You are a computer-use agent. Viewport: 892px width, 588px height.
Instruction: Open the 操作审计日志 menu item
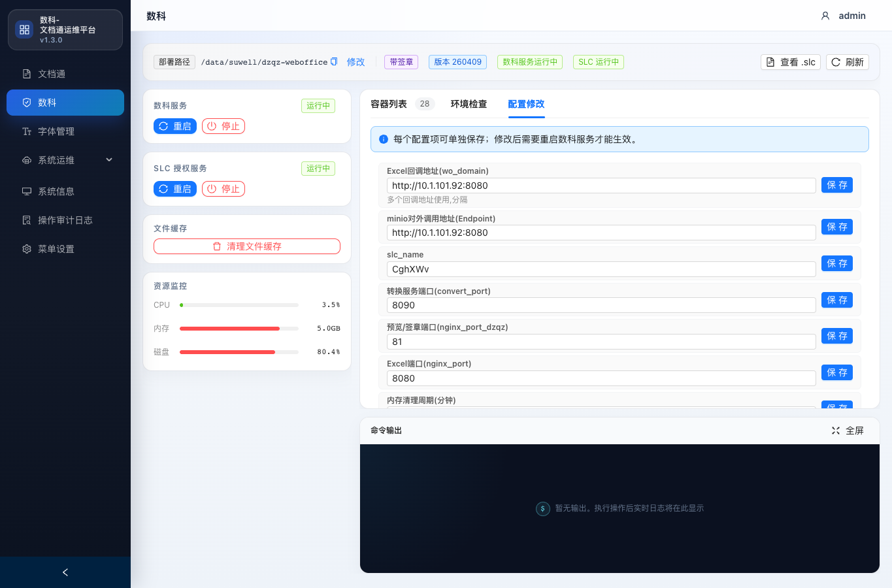coord(65,220)
